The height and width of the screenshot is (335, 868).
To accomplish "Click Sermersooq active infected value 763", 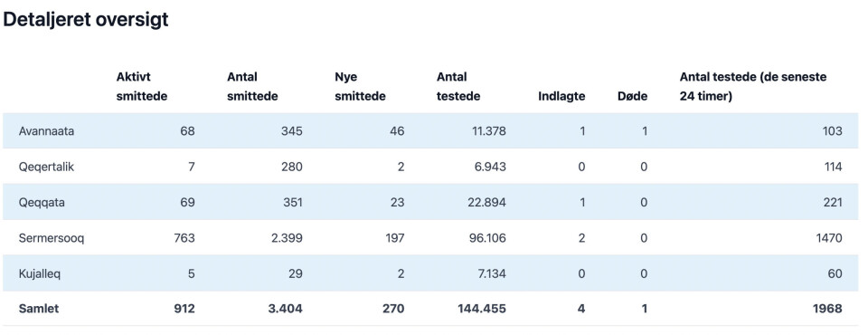I will 184,238.
